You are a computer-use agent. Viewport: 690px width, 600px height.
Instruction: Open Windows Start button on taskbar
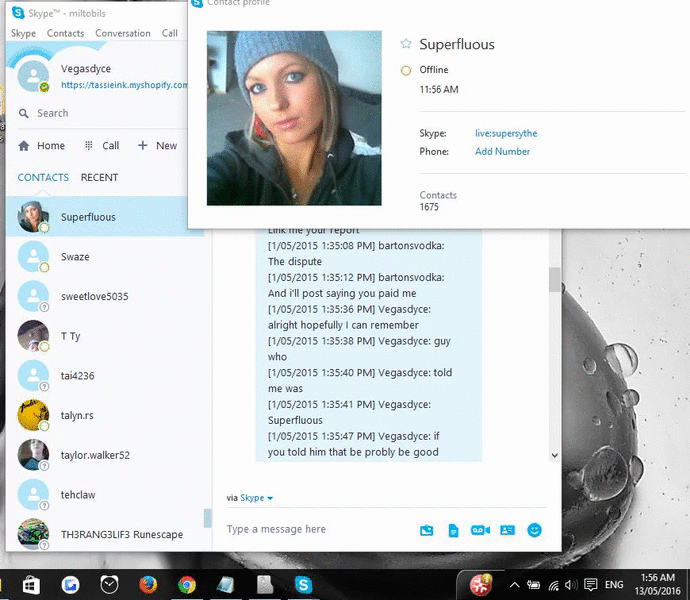click(x=31, y=585)
